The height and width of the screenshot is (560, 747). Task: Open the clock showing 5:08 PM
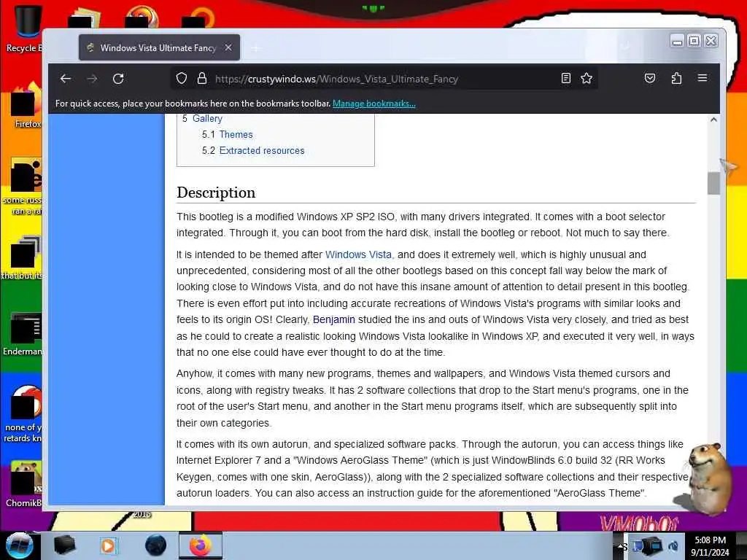[710, 546]
